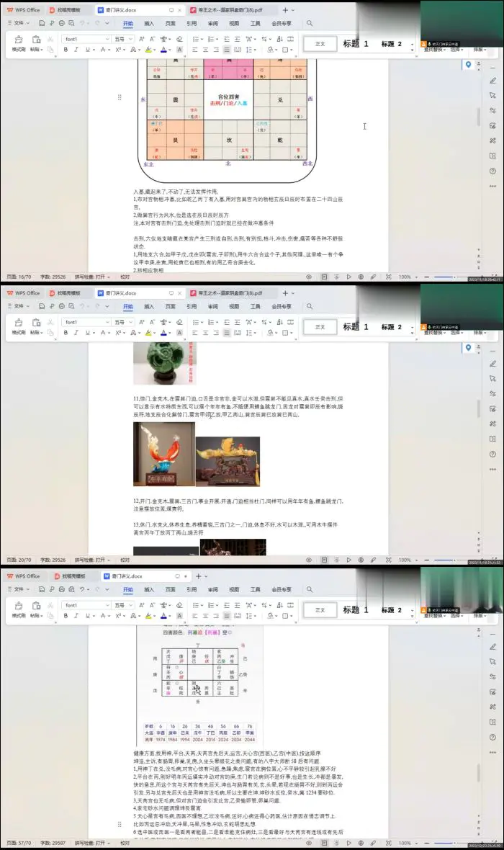Toggle underline formatting in the top window
The width and height of the screenshot is (504, 850).
[88, 50]
